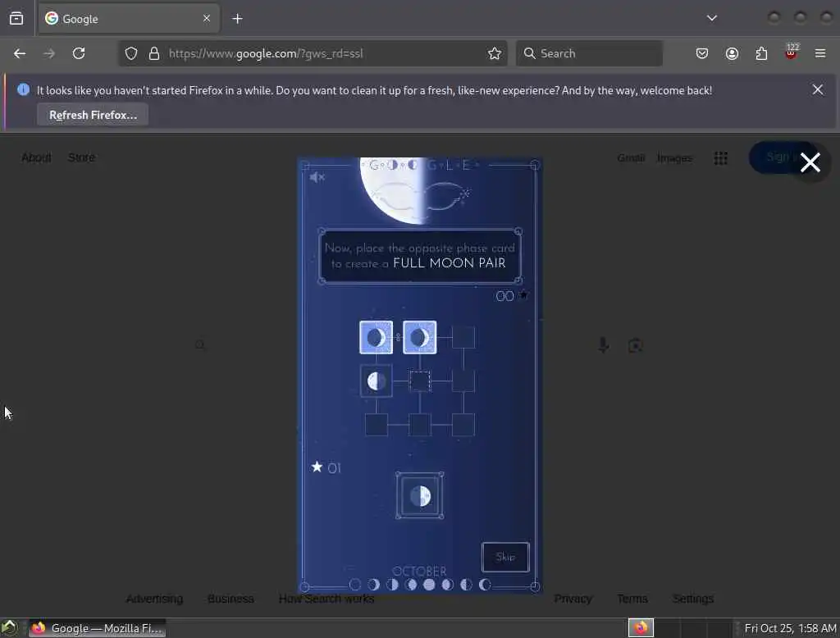840x638 pixels.
Task: Open the tracking protection shield icon
Action: [x=131, y=53]
